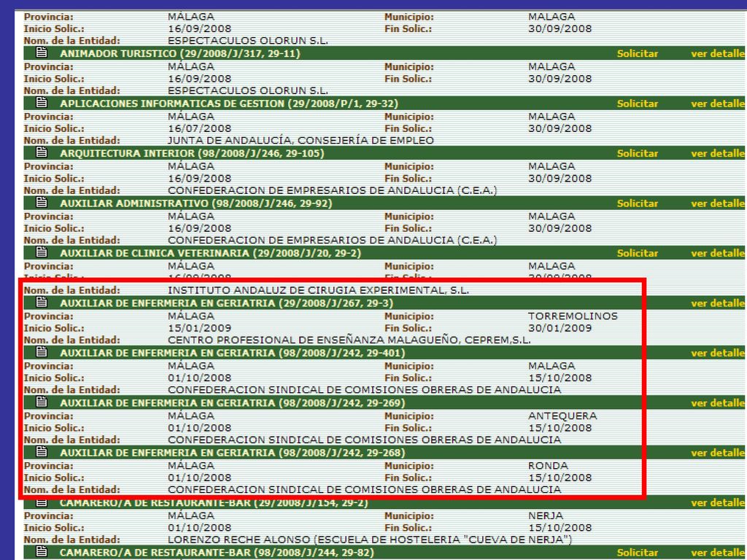
Task: Click title ANIMADOR TURISTICO (29/2008/J/317, 29-11)
Action: [x=180, y=53]
